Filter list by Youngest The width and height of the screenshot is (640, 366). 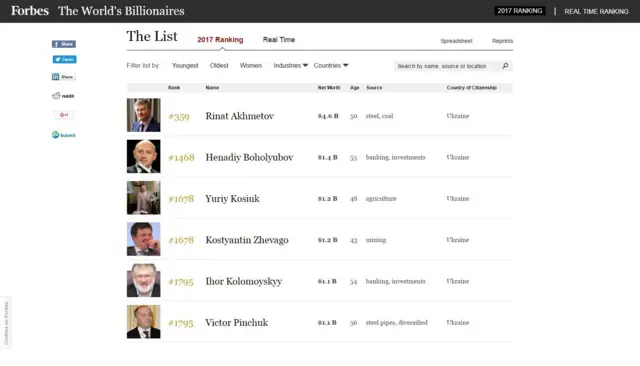185,65
